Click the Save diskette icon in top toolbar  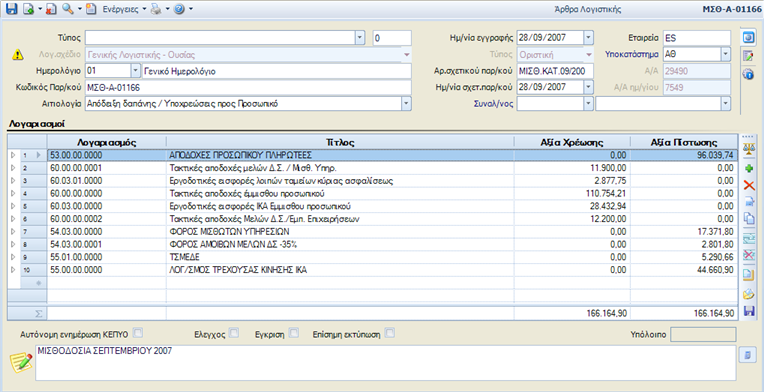11,9
